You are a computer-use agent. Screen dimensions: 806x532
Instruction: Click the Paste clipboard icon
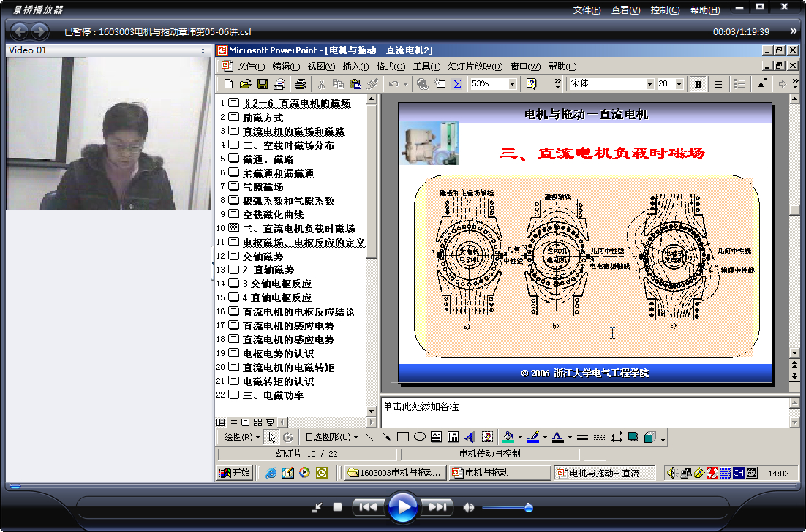coord(355,84)
